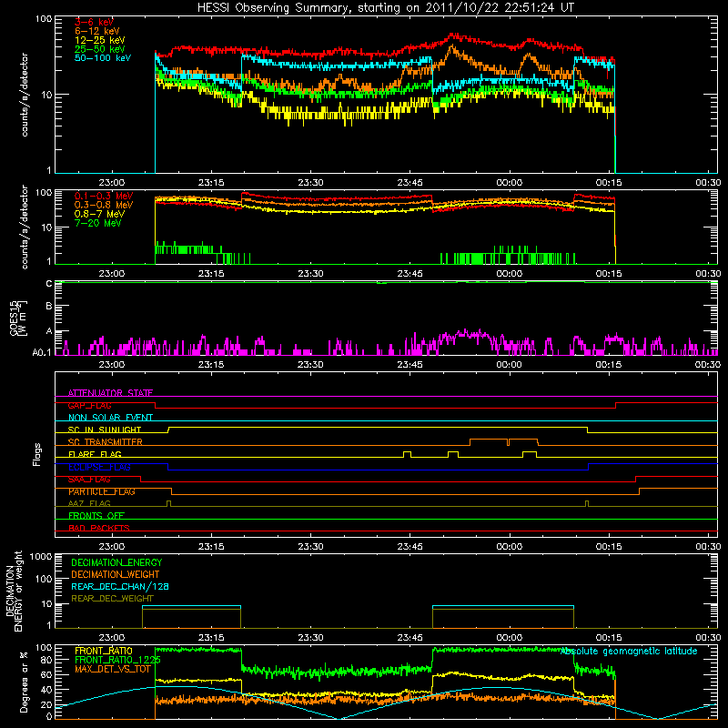This screenshot has width=728, height=728.
Task: Click the A0.1 tick label on GOES axis
Action: 42,352
